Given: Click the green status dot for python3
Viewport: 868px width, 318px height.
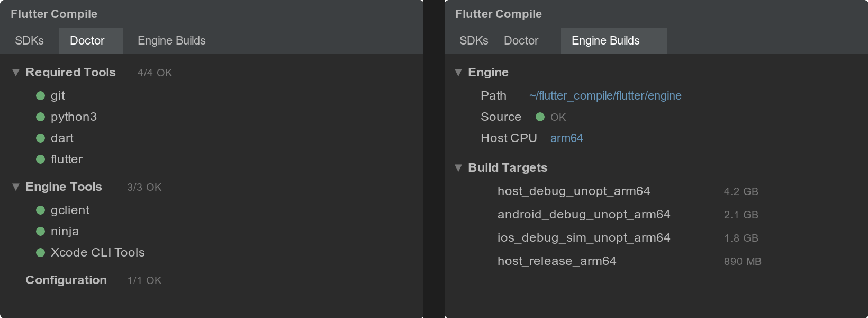Looking at the screenshot, I should [40, 117].
